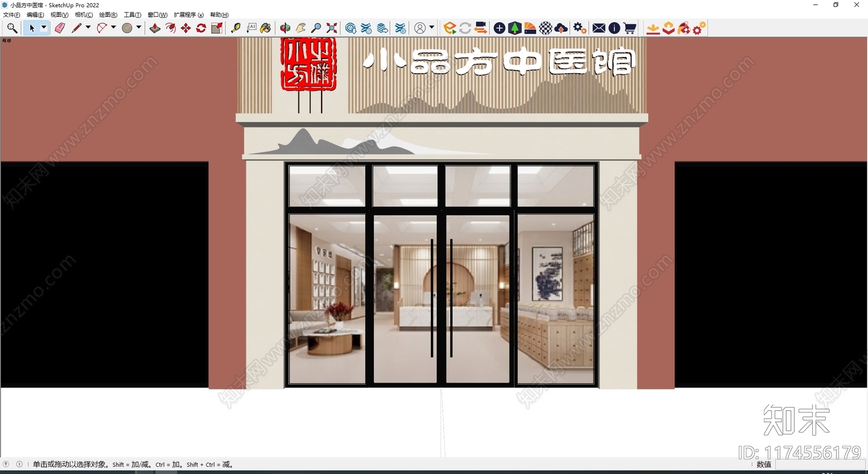Screen dimensions: 868x474
Task: Click the 小品方中医馆 sign lettering
Action: click(x=499, y=61)
